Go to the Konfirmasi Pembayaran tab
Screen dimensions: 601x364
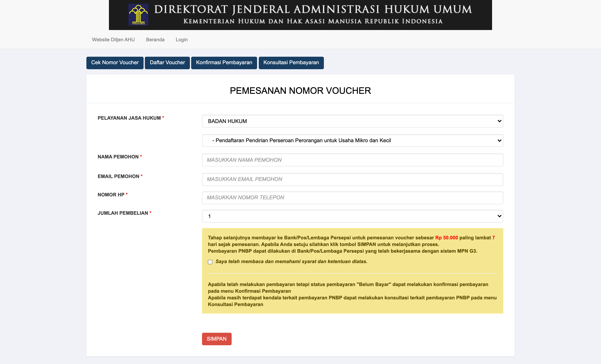tap(224, 63)
